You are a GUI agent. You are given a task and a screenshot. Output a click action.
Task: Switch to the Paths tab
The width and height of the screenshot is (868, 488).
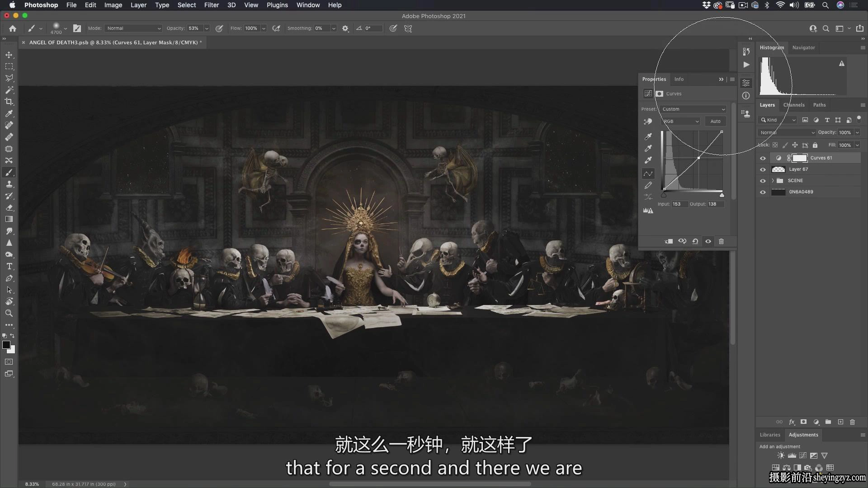coord(819,105)
